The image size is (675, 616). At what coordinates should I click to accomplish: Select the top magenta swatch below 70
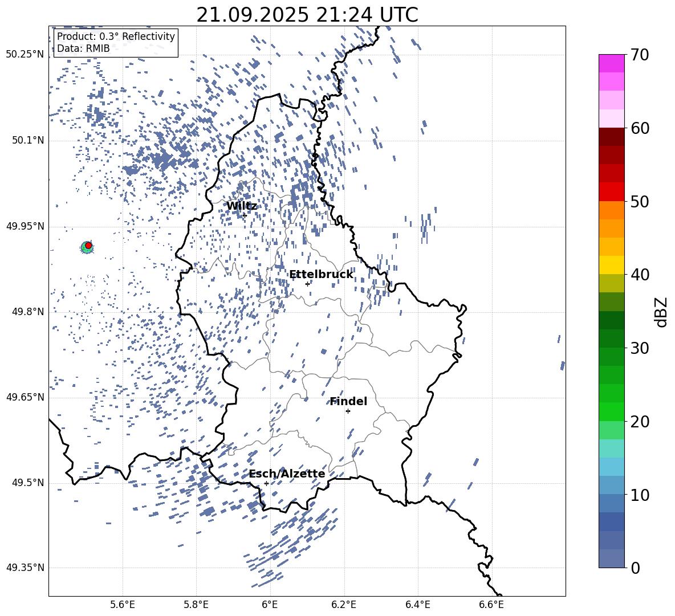click(x=611, y=63)
